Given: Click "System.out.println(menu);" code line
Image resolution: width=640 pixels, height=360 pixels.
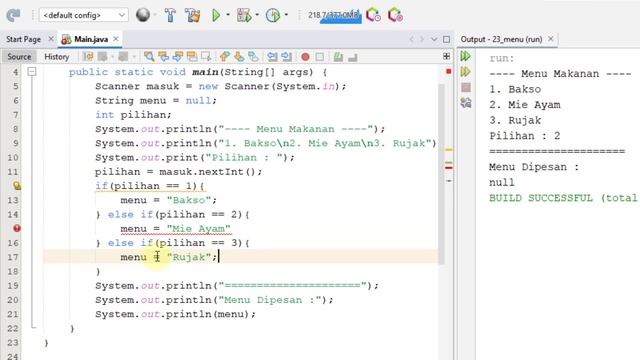Looking at the screenshot, I should (176, 314).
